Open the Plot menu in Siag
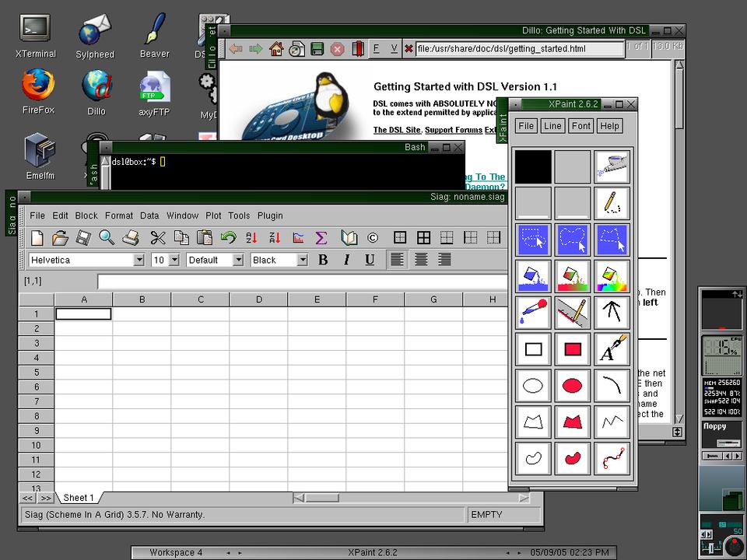 213,215
